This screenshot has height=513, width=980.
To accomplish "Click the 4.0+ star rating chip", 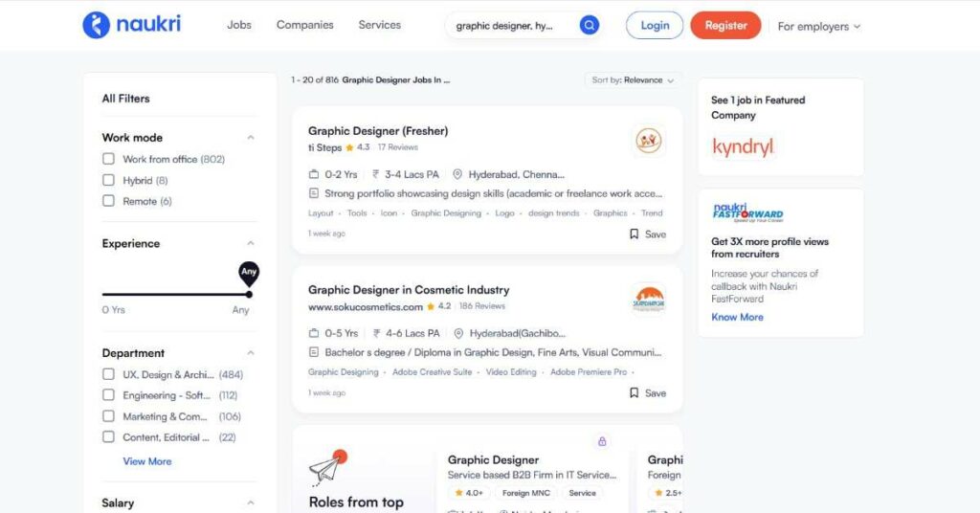I will pos(469,493).
